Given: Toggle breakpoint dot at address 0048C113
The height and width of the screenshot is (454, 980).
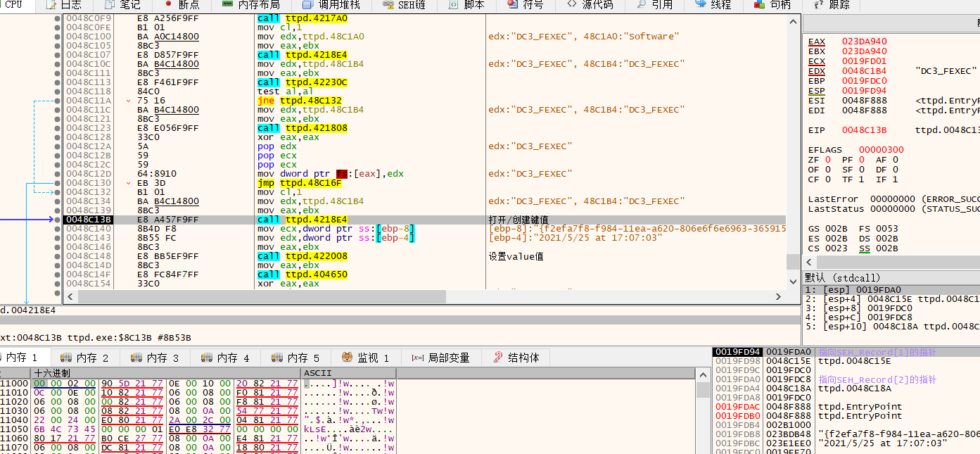Looking at the screenshot, I should [58, 82].
